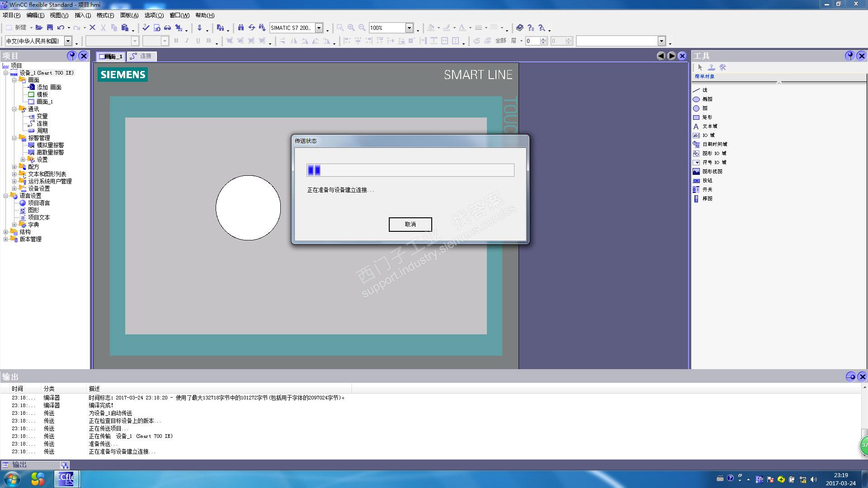Screen dimensions: 868x488
Task: Click the Delete X icon in toolbar
Action: click(93, 28)
